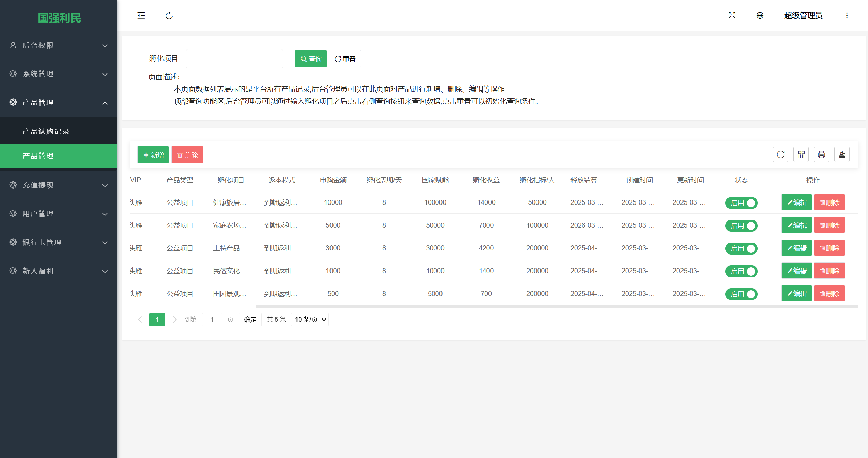Click the 查询 search button

click(x=310, y=59)
